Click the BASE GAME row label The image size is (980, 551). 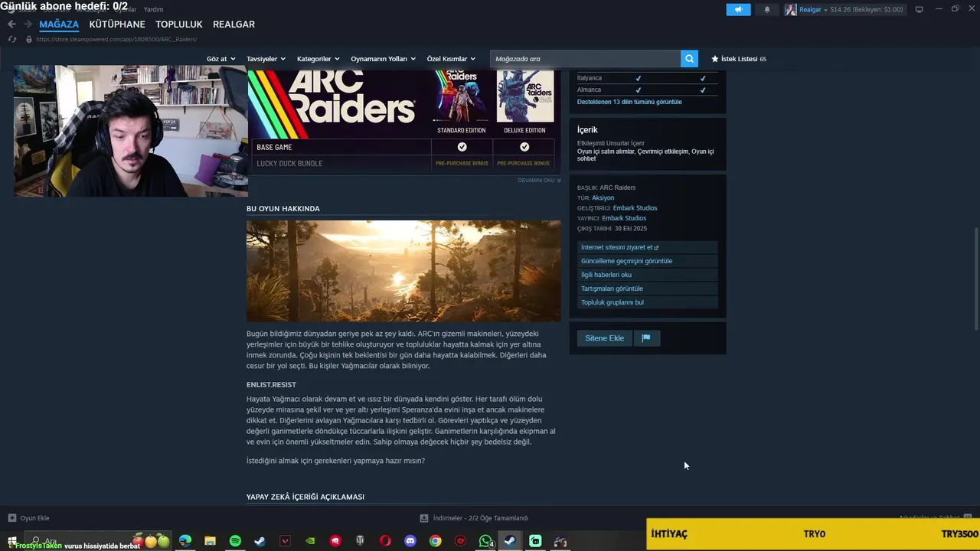click(274, 147)
